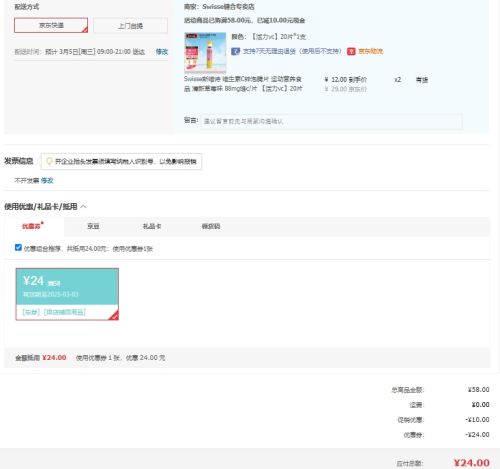
Task: Uncheck the 优惠组合推荐 checkbox
Action: (x=18, y=248)
